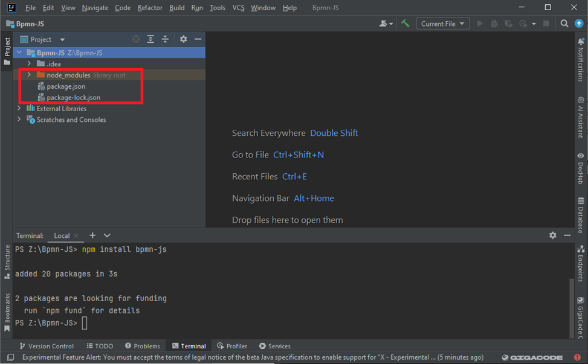The width and height of the screenshot is (588, 364).
Task: Open the Version Control tool window
Action: pos(47,346)
